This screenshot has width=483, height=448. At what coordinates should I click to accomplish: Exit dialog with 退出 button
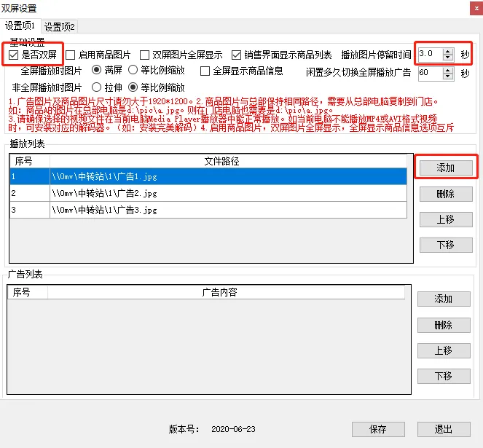(444, 429)
